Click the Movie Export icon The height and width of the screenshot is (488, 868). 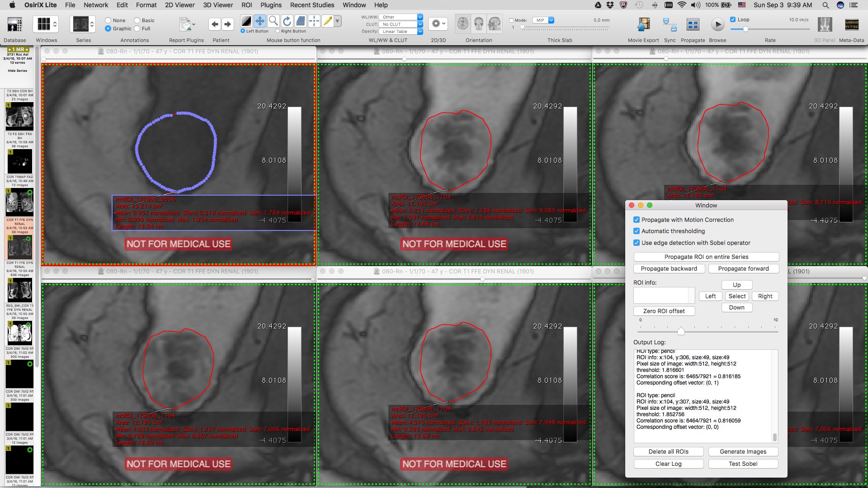(643, 24)
